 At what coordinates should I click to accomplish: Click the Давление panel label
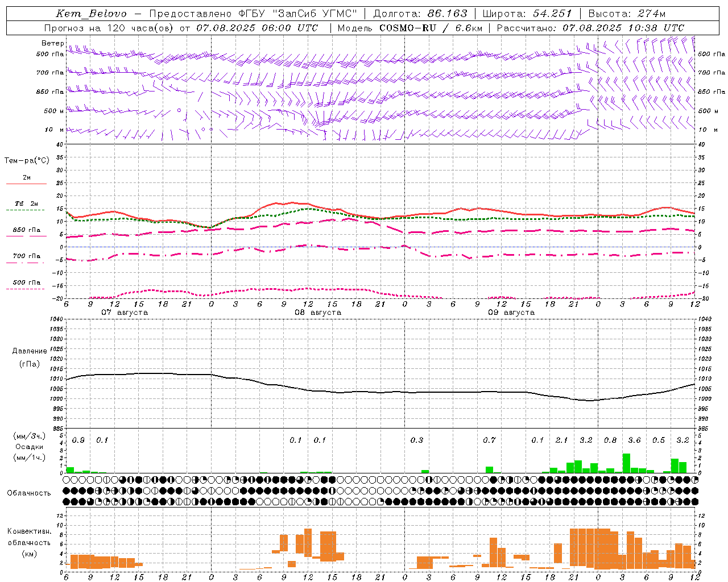tap(30, 351)
